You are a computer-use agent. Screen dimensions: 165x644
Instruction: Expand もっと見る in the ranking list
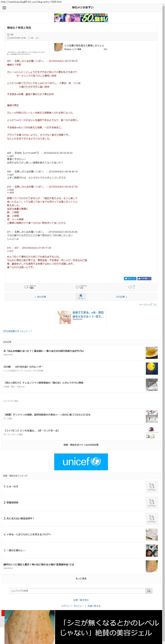click(x=81, y=578)
